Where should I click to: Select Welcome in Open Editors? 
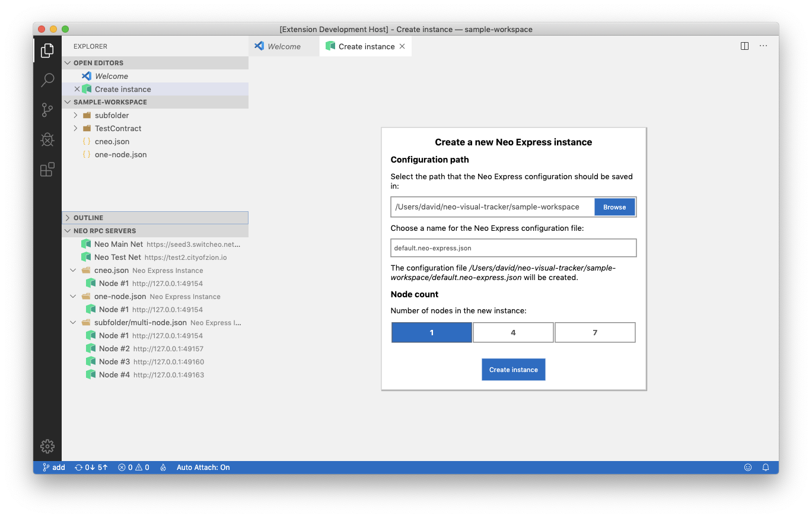[x=155, y=76]
